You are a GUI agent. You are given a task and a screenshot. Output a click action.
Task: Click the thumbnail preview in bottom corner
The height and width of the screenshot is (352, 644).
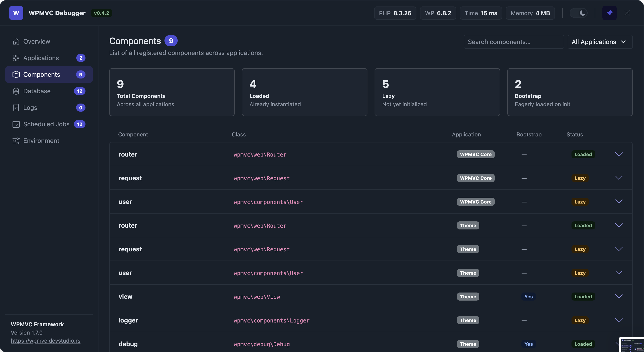pyautogui.click(x=631, y=345)
